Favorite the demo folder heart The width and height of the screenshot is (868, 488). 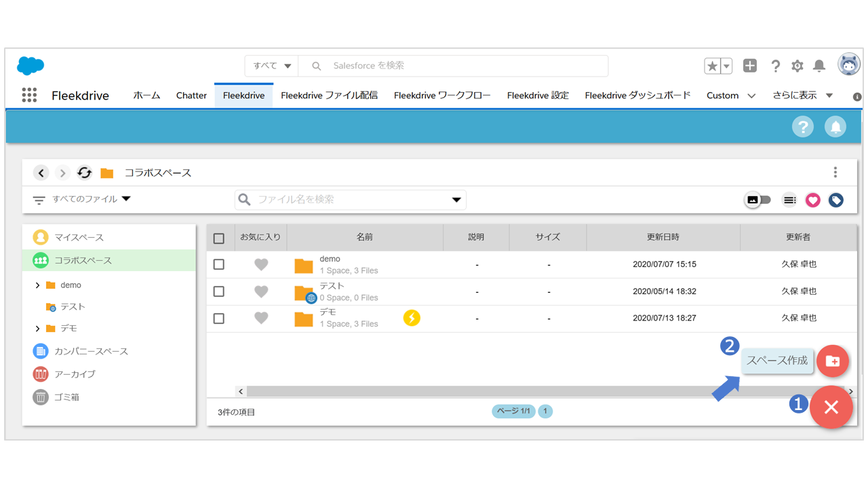pos(261,264)
